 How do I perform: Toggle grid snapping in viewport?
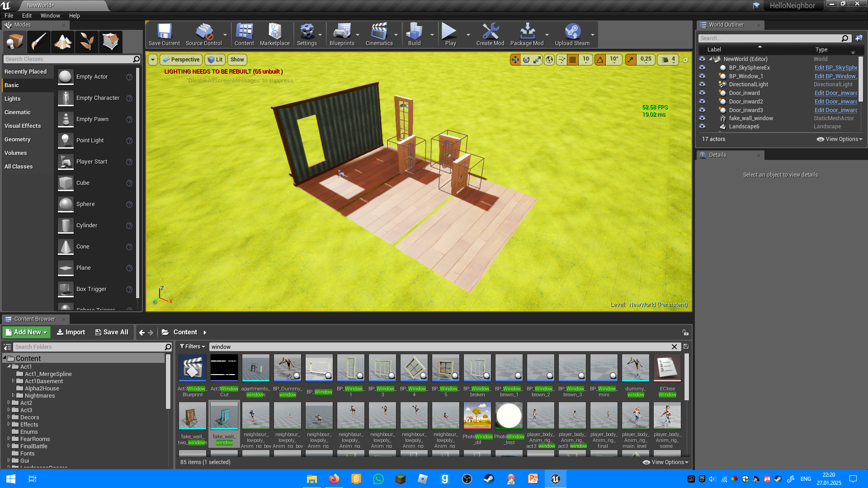tap(573, 60)
